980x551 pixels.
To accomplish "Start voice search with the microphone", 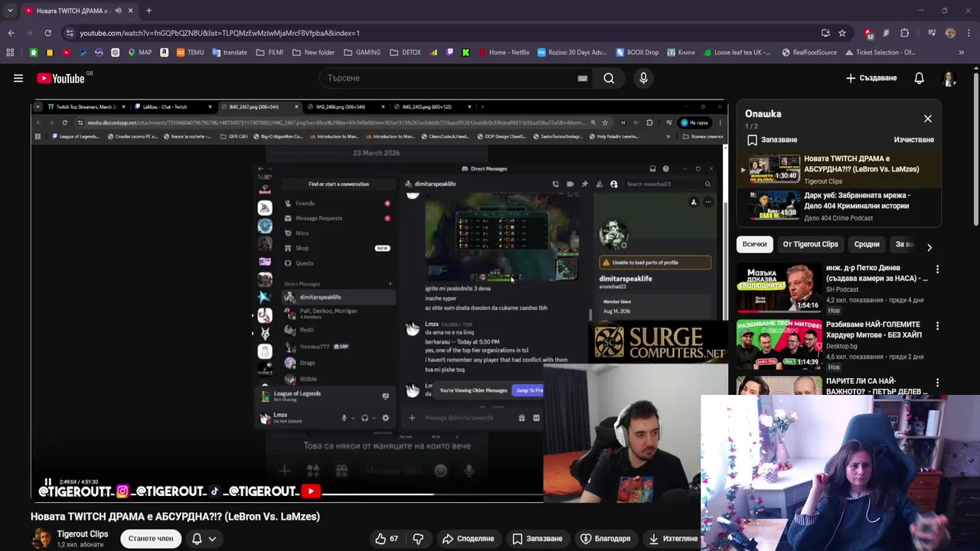I will pyautogui.click(x=643, y=78).
